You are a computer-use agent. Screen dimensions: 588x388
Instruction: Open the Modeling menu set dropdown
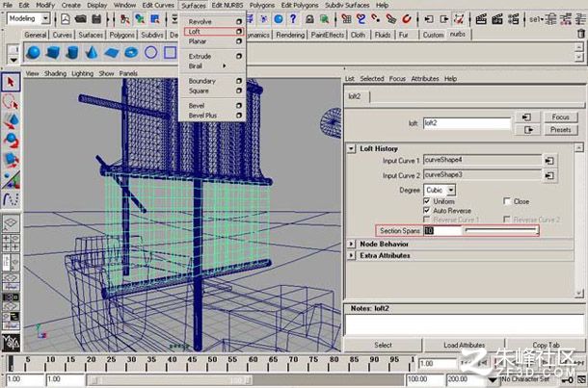(x=45, y=18)
